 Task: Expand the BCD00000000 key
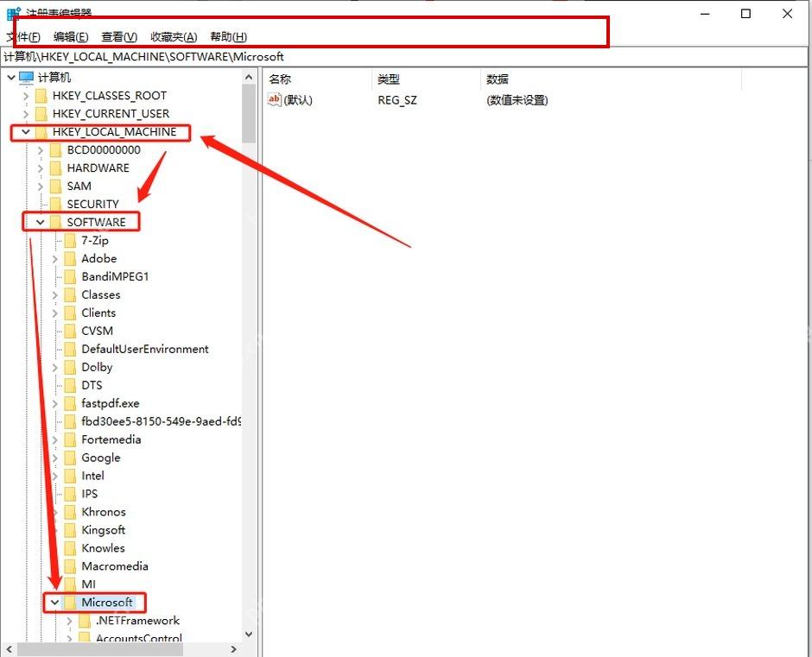click(41, 150)
